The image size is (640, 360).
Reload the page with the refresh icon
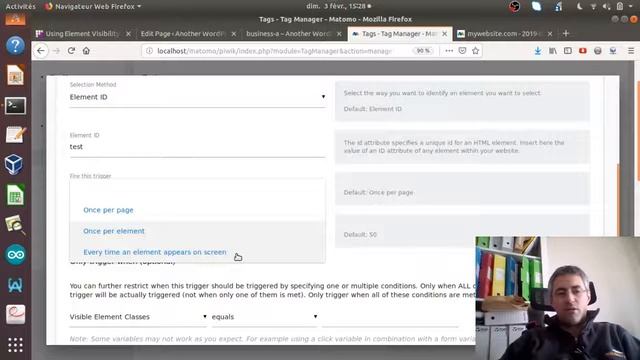pyautogui.click(x=71, y=51)
